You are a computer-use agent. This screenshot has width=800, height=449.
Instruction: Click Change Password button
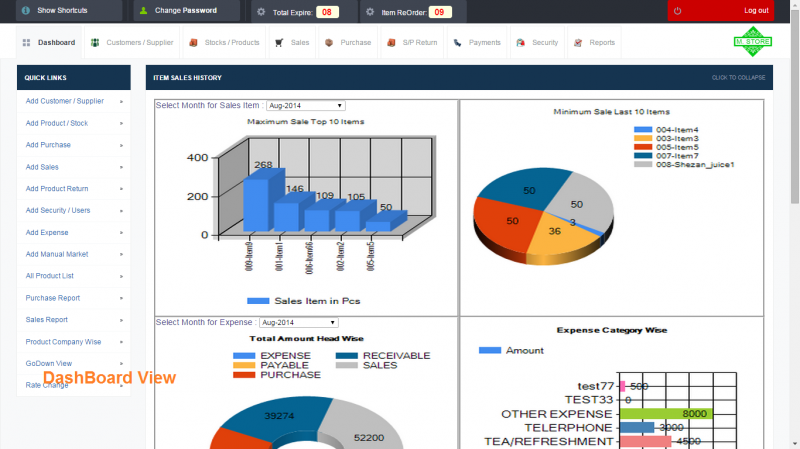187,10
